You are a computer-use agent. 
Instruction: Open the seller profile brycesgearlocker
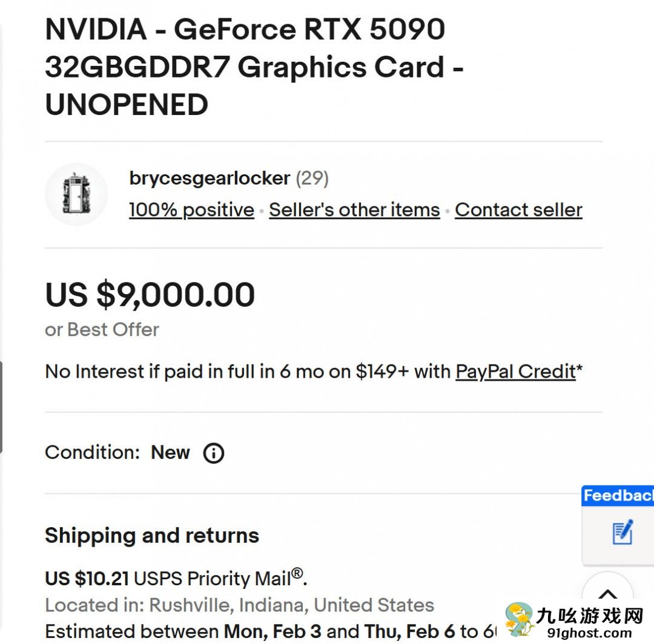208,178
